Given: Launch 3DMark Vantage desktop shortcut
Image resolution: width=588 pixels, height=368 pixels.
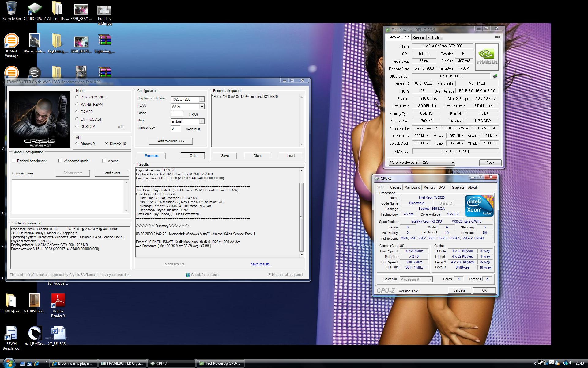Looking at the screenshot, I should click(x=11, y=45).
